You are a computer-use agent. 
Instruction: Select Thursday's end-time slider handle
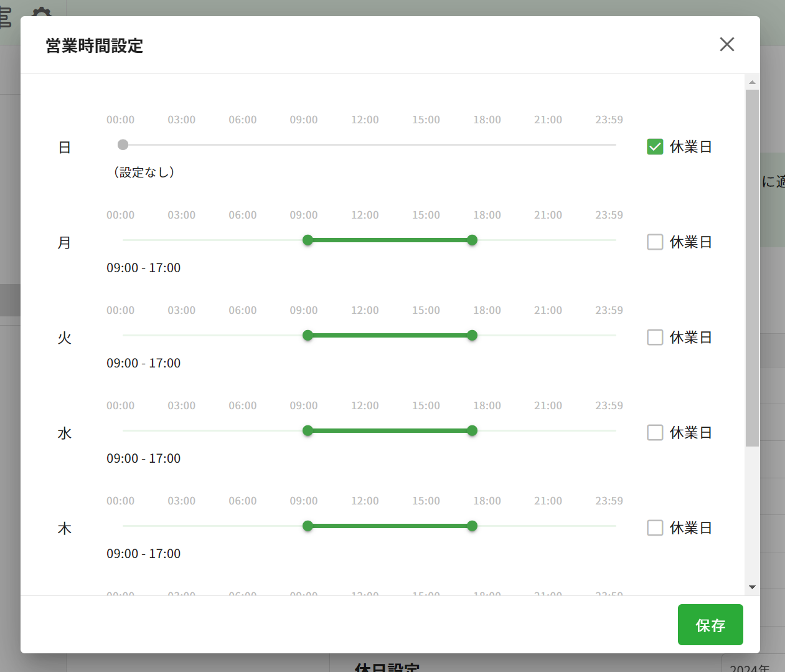pyautogui.click(x=472, y=526)
